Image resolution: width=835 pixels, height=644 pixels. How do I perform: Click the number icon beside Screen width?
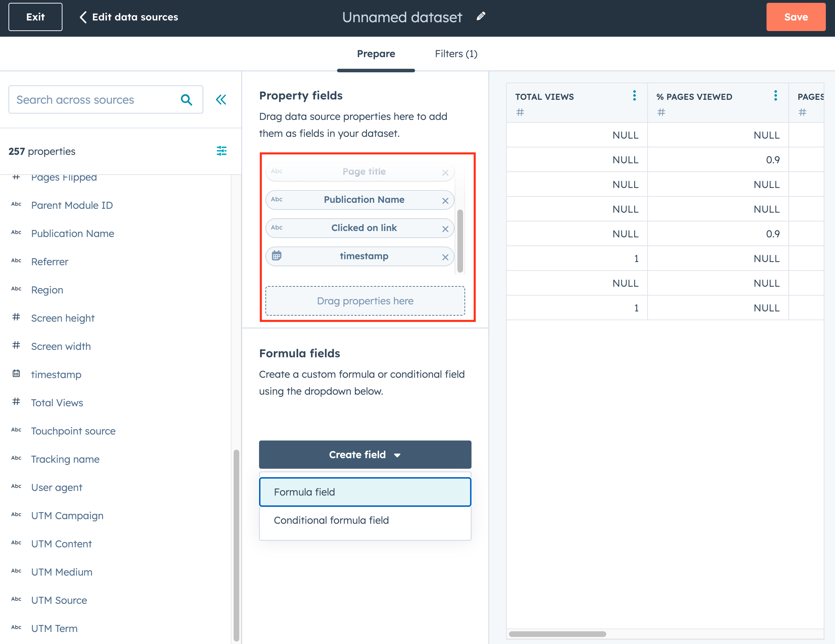[16, 345]
